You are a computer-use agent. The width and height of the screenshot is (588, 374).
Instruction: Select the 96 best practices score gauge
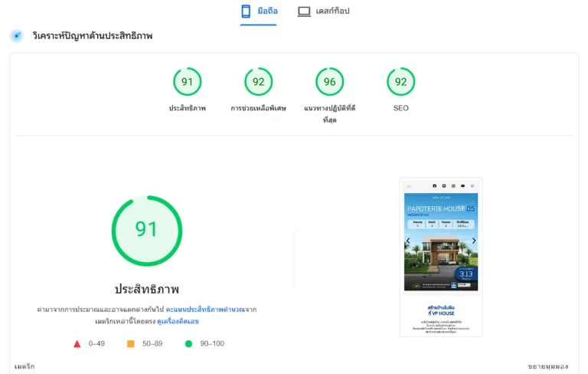(x=330, y=81)
